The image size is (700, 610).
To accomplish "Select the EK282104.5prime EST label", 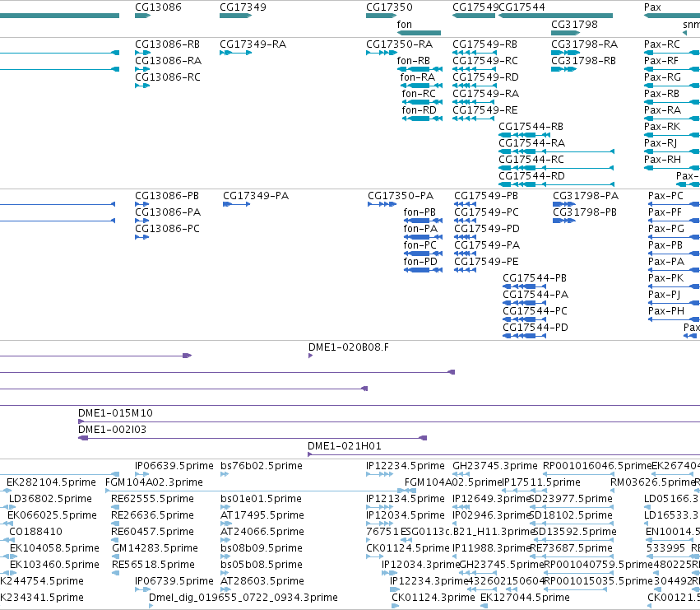I will (x=51, y=482).
